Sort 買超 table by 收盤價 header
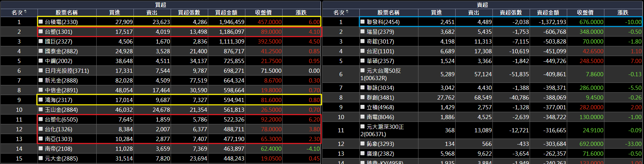The image size is (644, 164). (x=263, y=13)
